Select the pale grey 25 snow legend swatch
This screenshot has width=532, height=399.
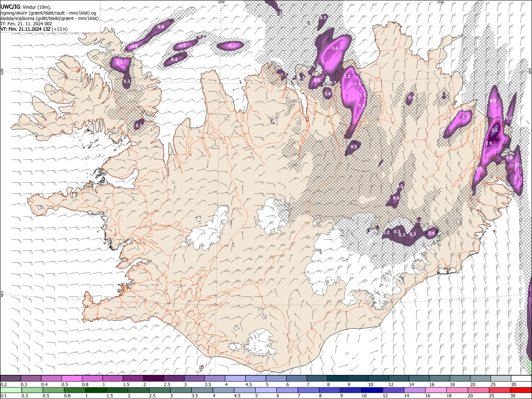pyautogui.click(x=501, y=379)
